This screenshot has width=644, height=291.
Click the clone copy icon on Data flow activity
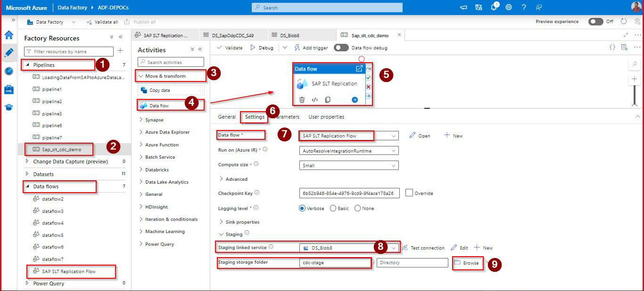pyautogui.click(x=328, y=100)
